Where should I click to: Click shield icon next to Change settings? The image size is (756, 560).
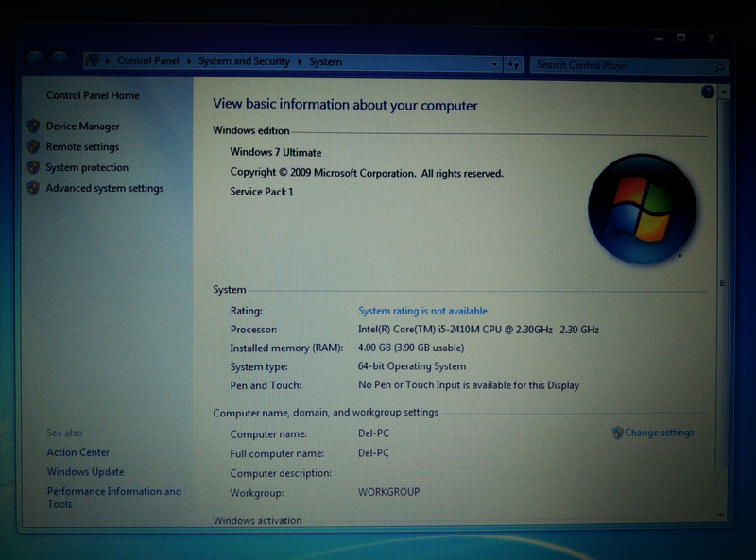pos(617,433)
